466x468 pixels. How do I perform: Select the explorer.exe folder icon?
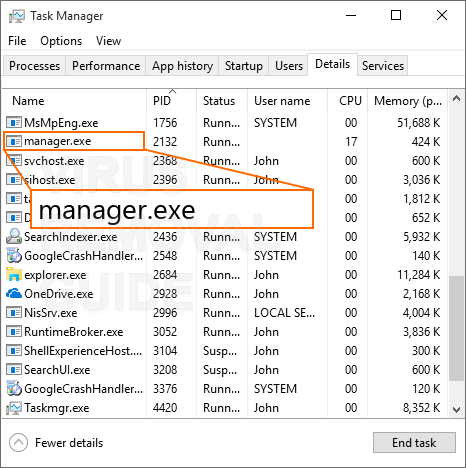coord(14,275)
